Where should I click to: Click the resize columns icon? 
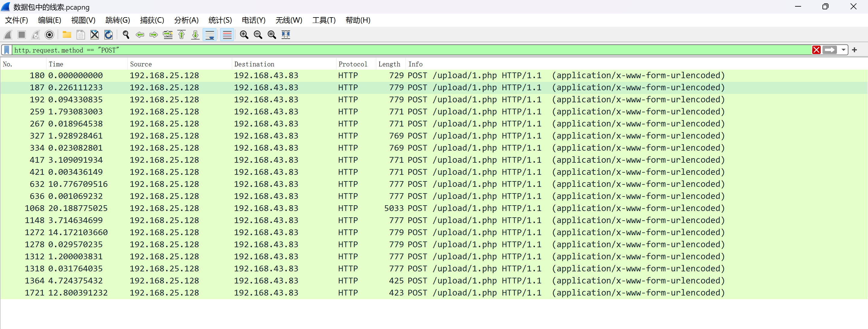coord(286,35)
